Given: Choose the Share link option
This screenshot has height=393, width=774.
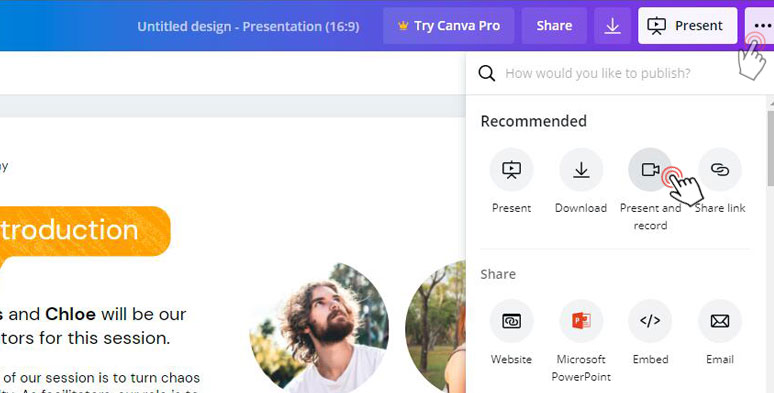Looking at the screenshot, I should pos(720,169).
